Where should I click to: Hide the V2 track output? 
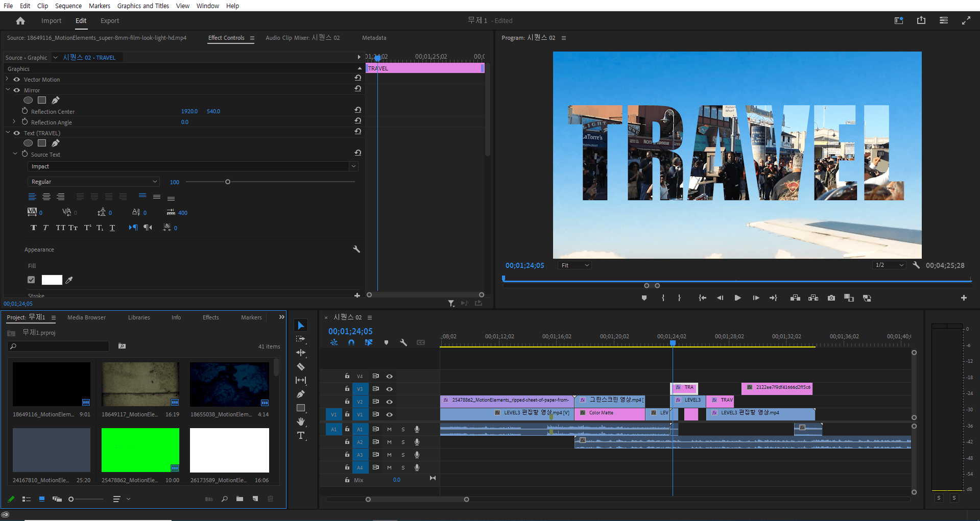point(390,402)
